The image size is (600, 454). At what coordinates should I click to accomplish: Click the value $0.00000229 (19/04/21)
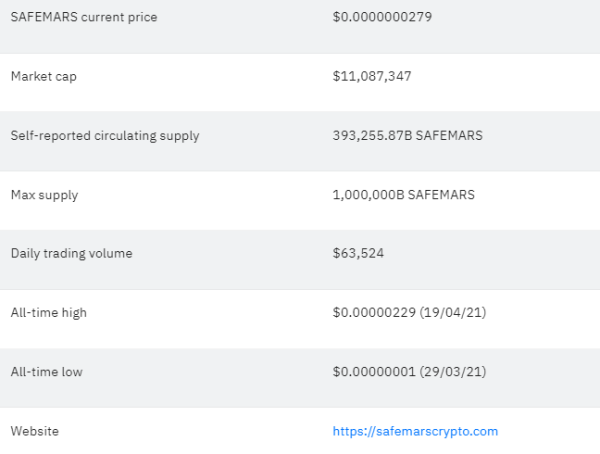point(409,312)
